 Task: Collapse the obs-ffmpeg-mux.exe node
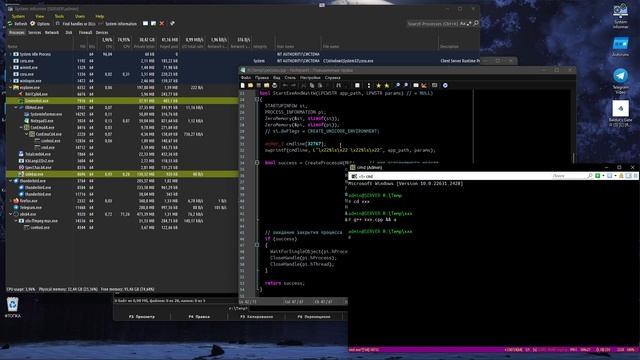(x=16, y=221)
